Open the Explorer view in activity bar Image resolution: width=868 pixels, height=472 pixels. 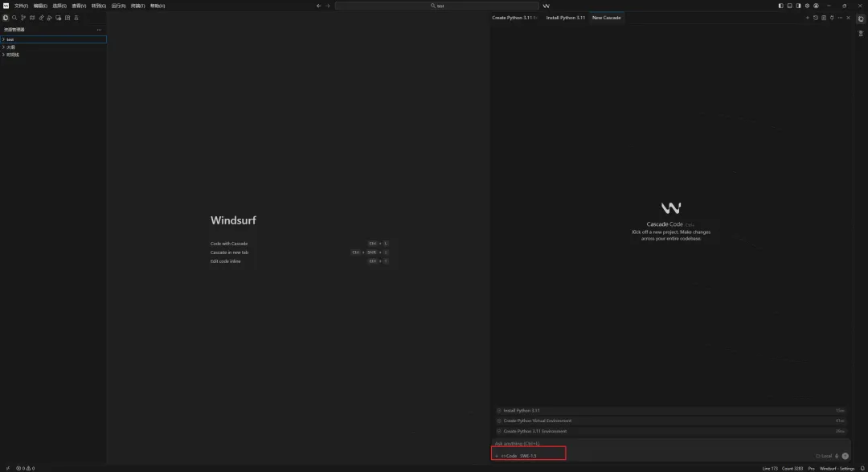(6, 18)
